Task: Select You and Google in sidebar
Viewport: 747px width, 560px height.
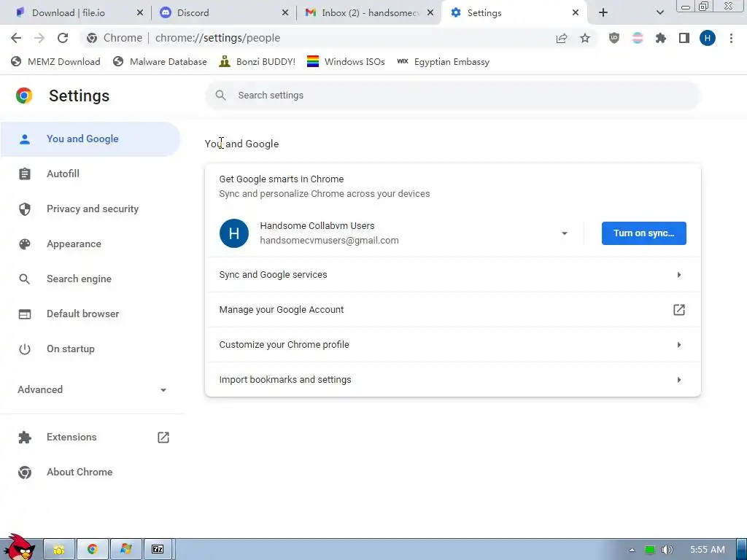Action: (x=90, y=139)
